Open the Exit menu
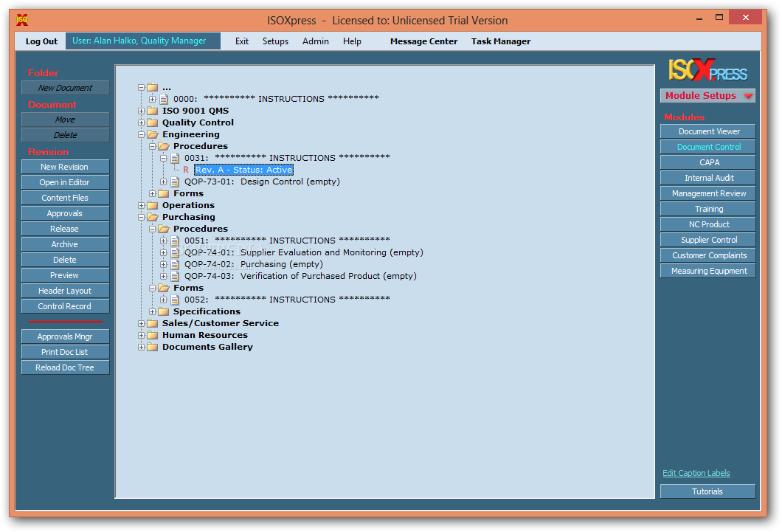Image resolution: width=782 pixels, height=532 pixels. (242, 41)
